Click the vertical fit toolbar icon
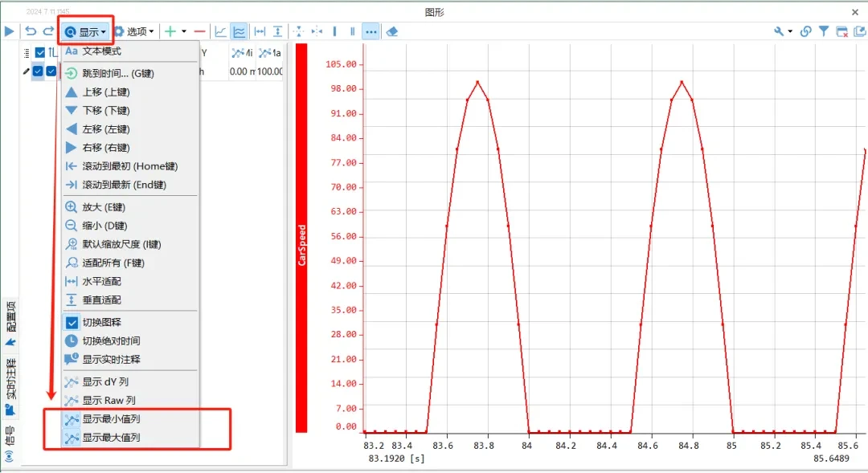The width and height of the screenshot is (868, 473). click(x=278, y=31)
